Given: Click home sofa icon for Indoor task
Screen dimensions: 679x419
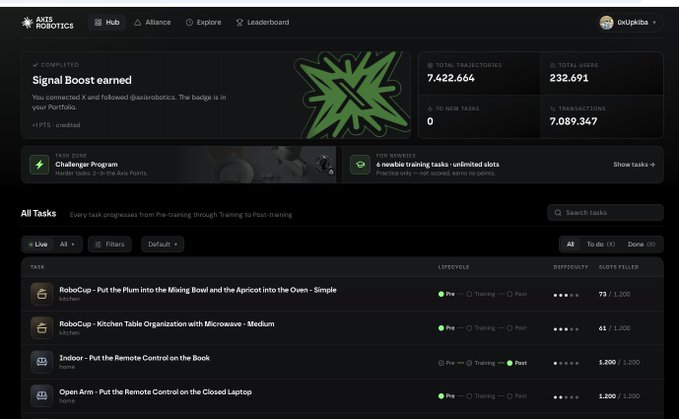Looking at the screenshot, I should (42, 362).
